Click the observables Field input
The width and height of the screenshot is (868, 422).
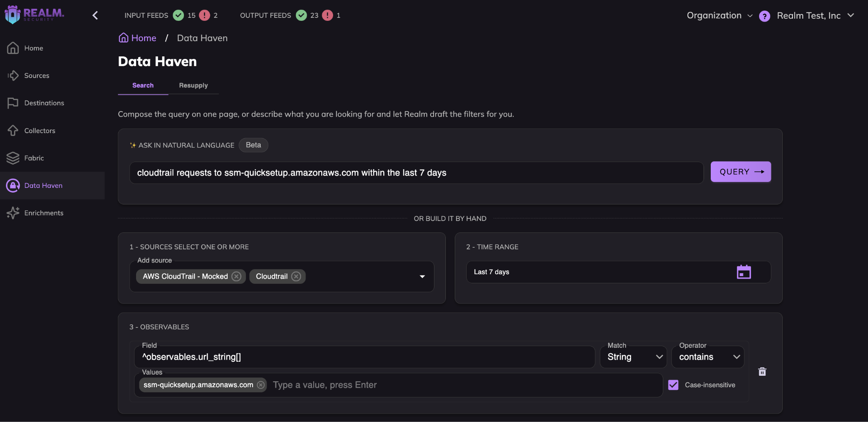click(364, 357)
